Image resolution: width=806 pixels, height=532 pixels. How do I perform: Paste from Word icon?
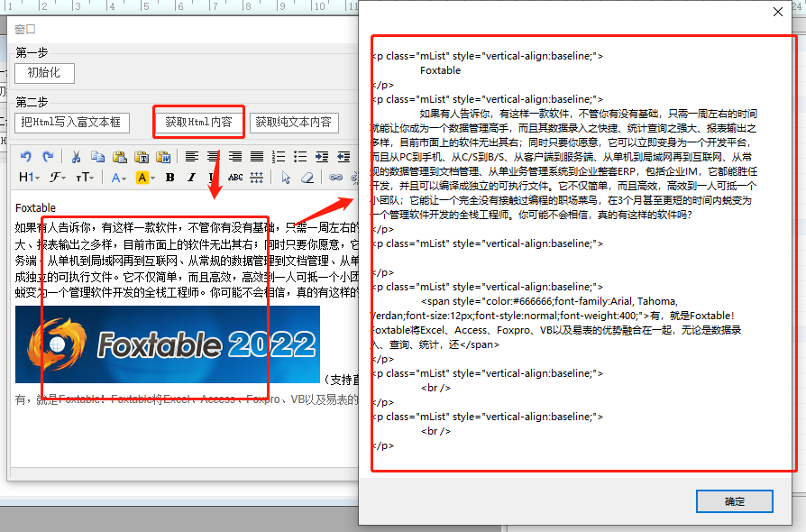163,156
